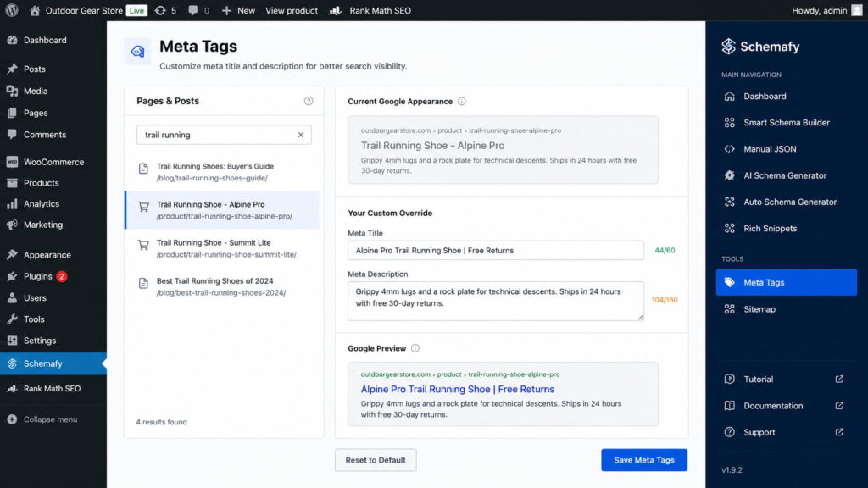This screenshot has width=868, height=488.
Task: Open Rank Math SEO in admin bar
Action: tap(370, 10)
